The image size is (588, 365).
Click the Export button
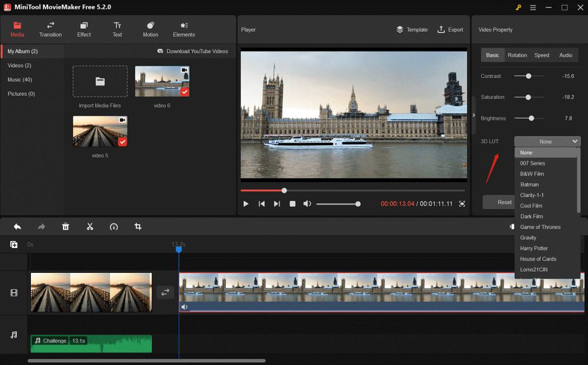[x=450, y=29]
